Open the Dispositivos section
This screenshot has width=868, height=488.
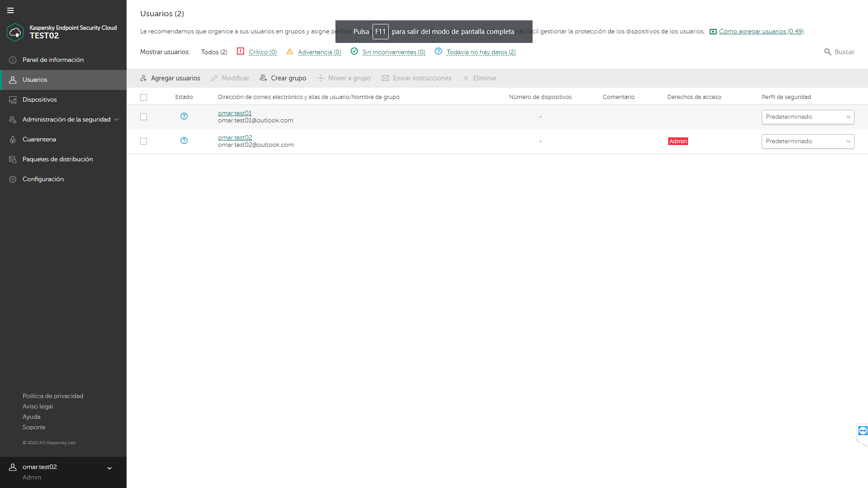coord(40,100)
